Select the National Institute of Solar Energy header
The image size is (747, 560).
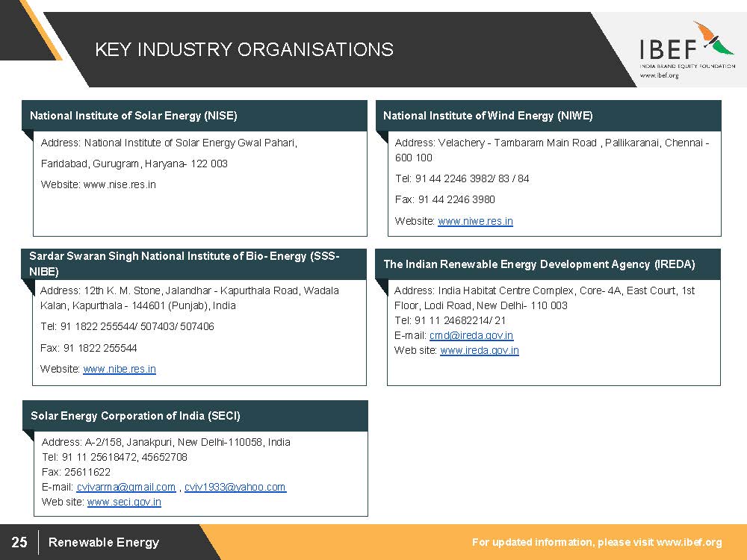[x=133, y=116]
